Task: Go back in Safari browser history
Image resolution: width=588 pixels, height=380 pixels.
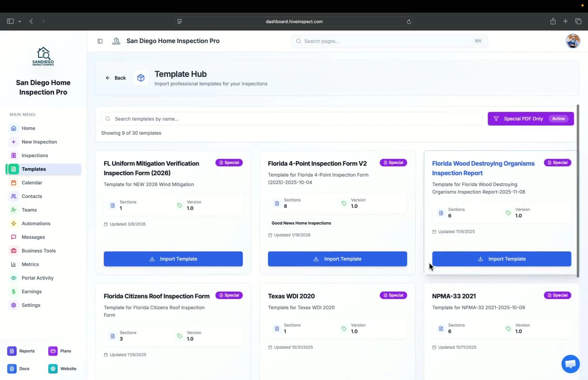Action: click(x=31, y=21)
